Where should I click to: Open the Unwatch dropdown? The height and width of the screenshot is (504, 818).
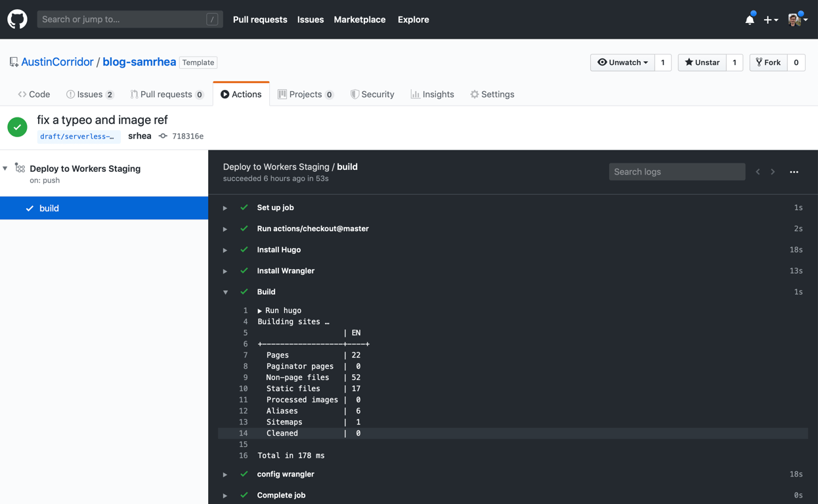pyautogui.click(x=622, y=62)
